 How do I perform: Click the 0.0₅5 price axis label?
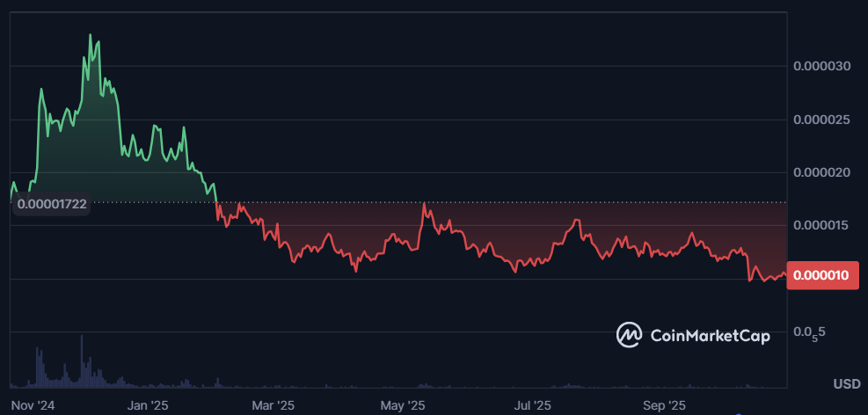point(807,332)
